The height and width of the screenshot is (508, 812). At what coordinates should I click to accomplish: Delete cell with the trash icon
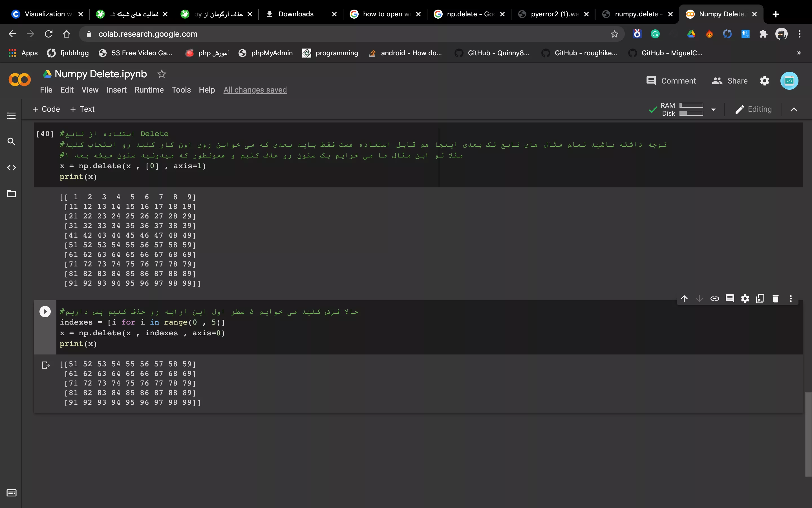coord(775,298)
